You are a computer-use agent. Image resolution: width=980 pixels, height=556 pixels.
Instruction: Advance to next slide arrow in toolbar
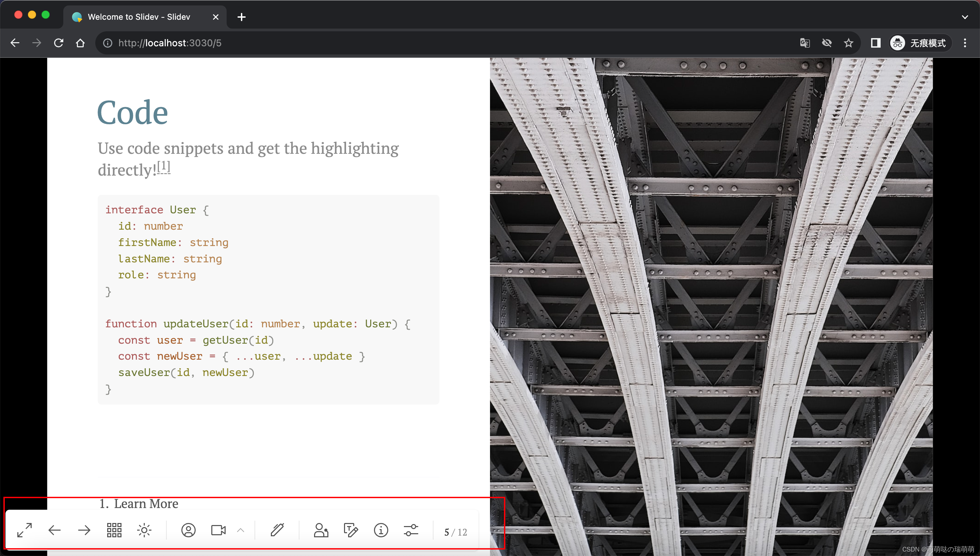(84, 530)
